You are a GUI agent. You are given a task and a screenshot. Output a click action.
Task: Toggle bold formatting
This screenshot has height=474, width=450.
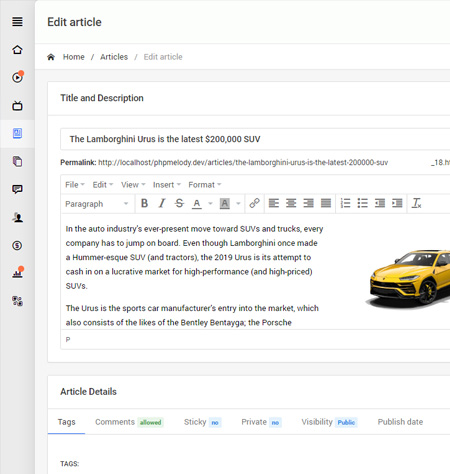144,203
